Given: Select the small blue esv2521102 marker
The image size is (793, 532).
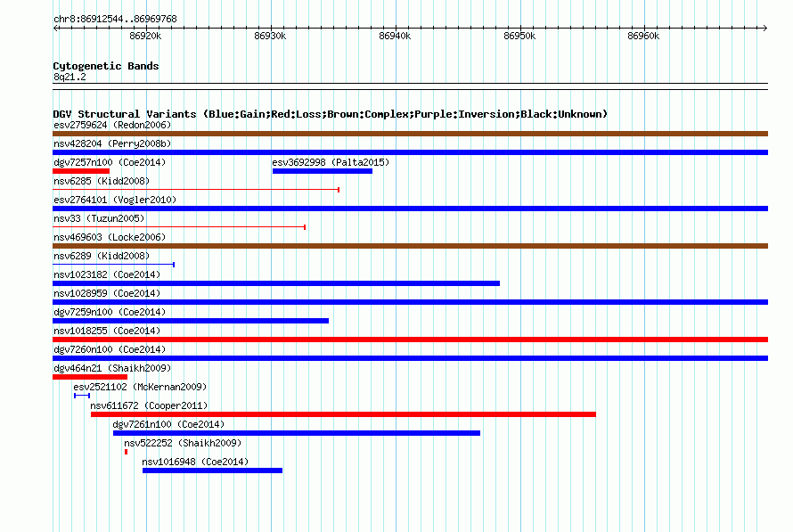Looking at the screenshot, I should click(82, 396).
